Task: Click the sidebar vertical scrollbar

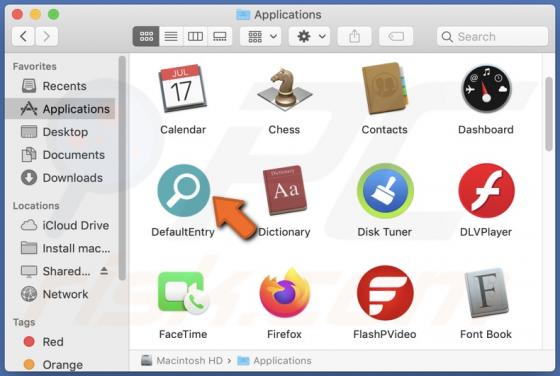Action: [122, 168]
